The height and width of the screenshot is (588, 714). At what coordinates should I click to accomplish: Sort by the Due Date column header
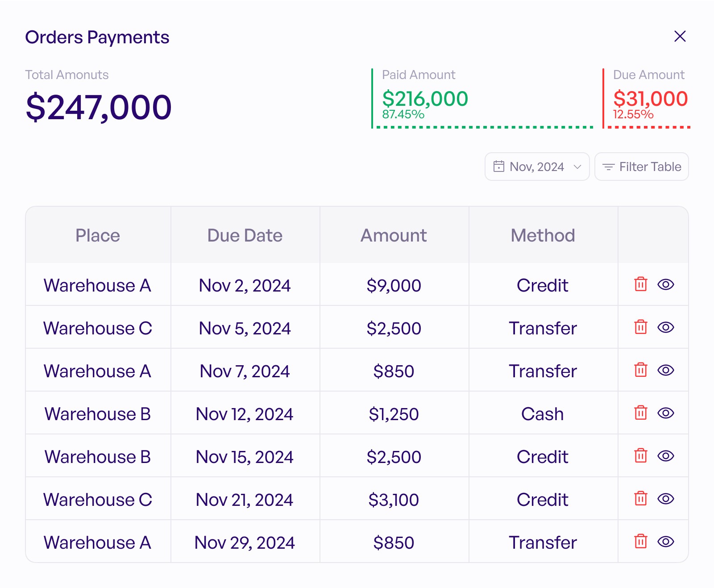click(245, 235)
